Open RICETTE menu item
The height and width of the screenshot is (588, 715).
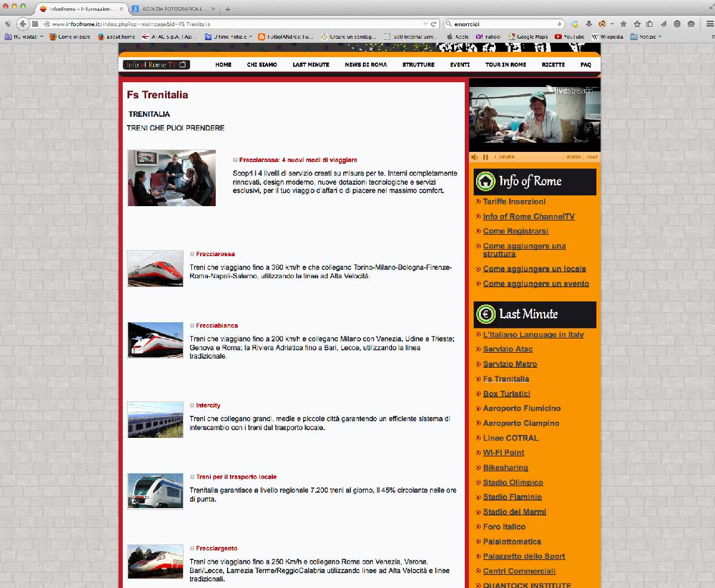(554, 64)
